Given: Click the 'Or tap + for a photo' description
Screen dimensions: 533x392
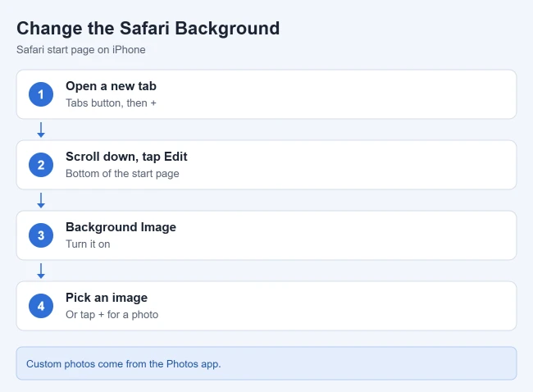Looking at the screenshot, I should [x=112, y=314].
